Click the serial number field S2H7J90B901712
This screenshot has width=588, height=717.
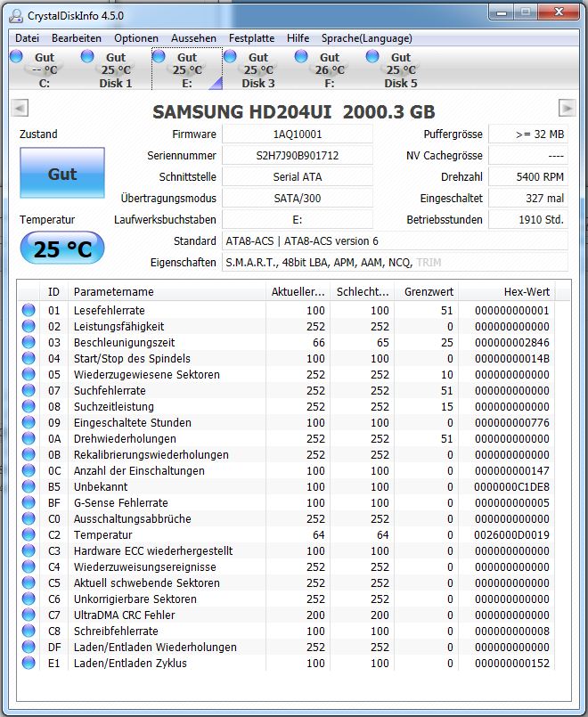(x=298, y=156)
